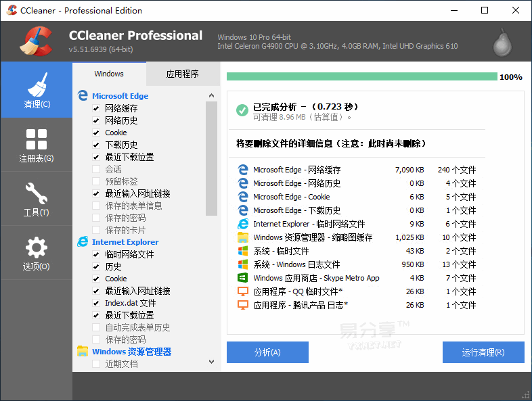Uncheck Internet Explorer 临时网络文件 checkbox
Screen dimensions: 532x401
(x=96, y=254)
